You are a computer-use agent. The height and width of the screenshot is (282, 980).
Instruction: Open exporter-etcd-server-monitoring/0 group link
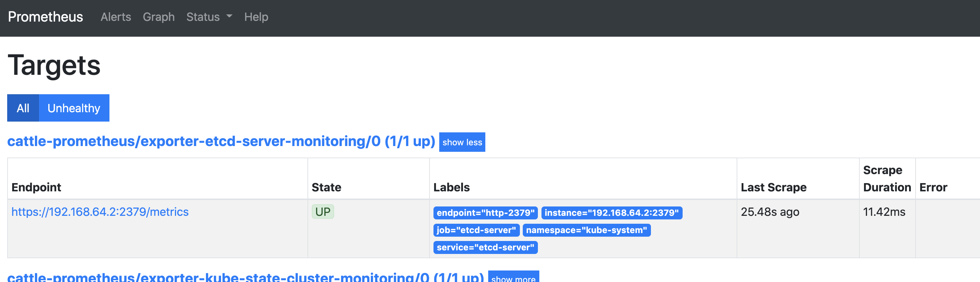[x=221, y=141]
